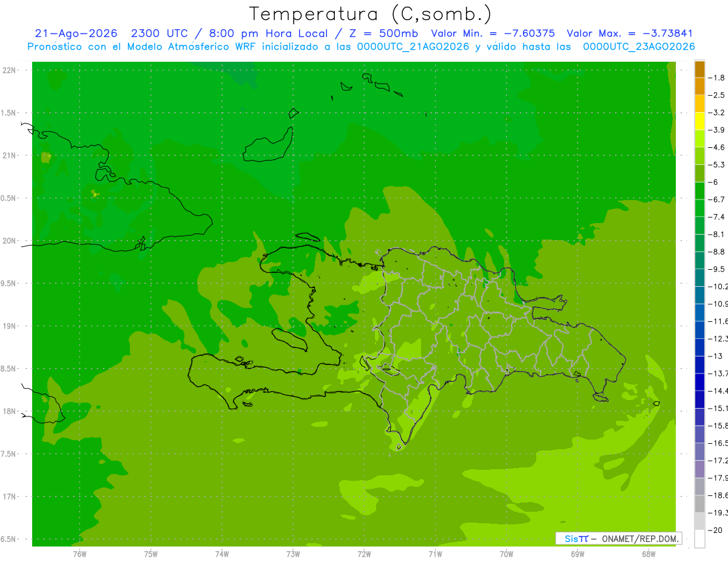The height and width of the screenshot is (562, 728).
Task: Click the '-13.7' colorbar value
Action: (718, 373)
